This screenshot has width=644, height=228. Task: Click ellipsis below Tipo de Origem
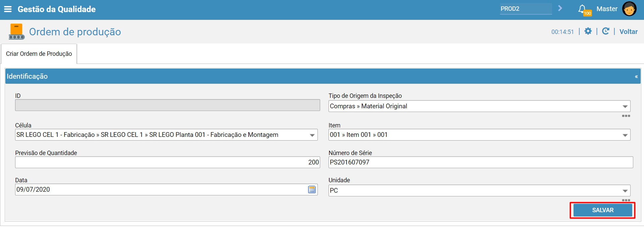[x=626, y=116]
